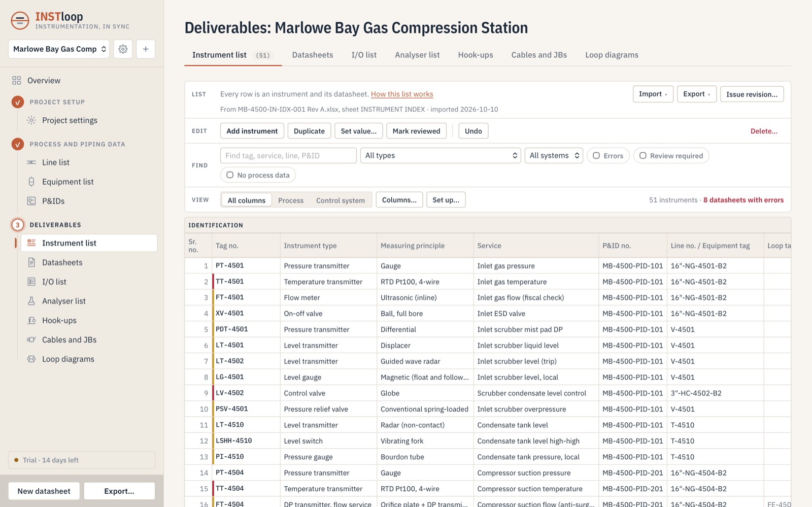Screen dimensions: 812x507
Task: Open the All systems dropdown
Action: click(x=554, y=155)
